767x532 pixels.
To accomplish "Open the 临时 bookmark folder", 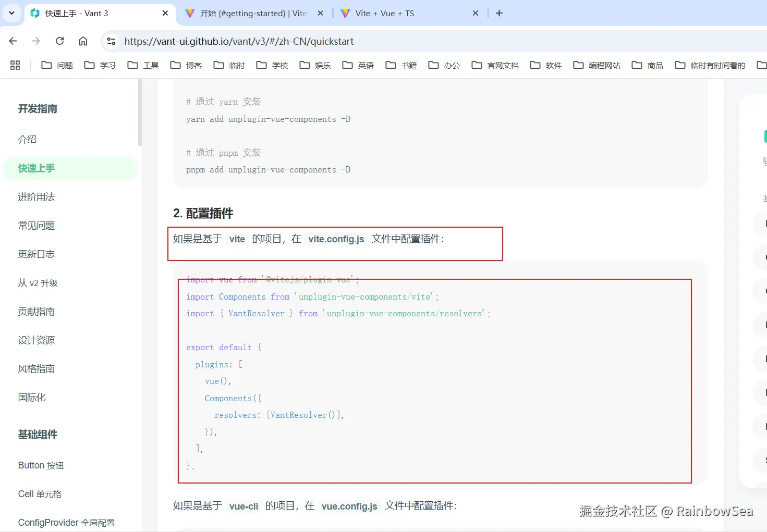I will click(x=229, y=65).
